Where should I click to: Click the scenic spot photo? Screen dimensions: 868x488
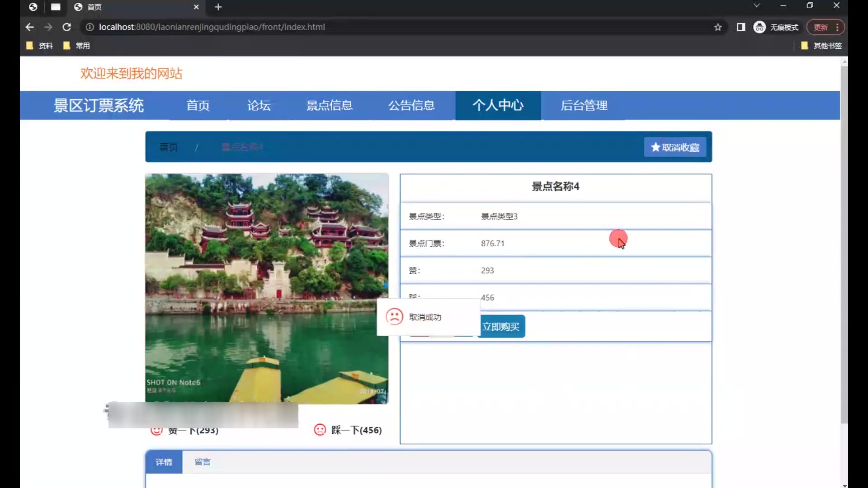(267, 271)
